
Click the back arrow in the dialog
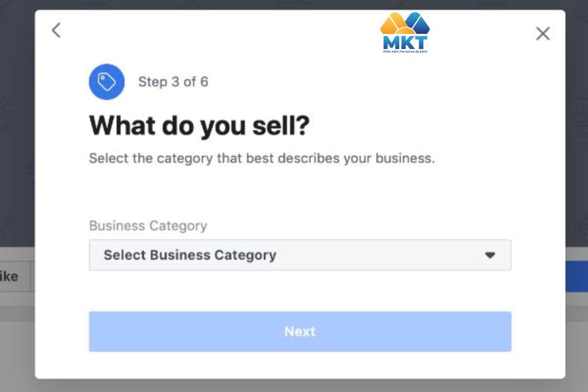56,30
